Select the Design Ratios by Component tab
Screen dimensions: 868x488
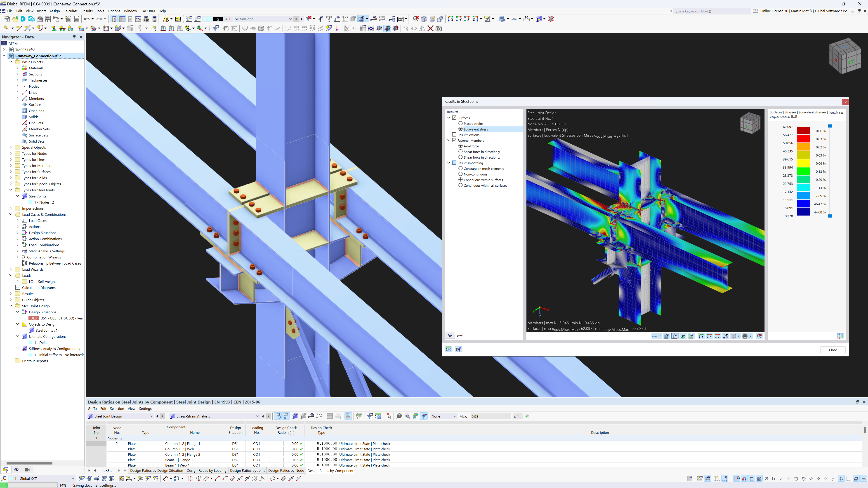pyautogui.click(x=330, y=471)
